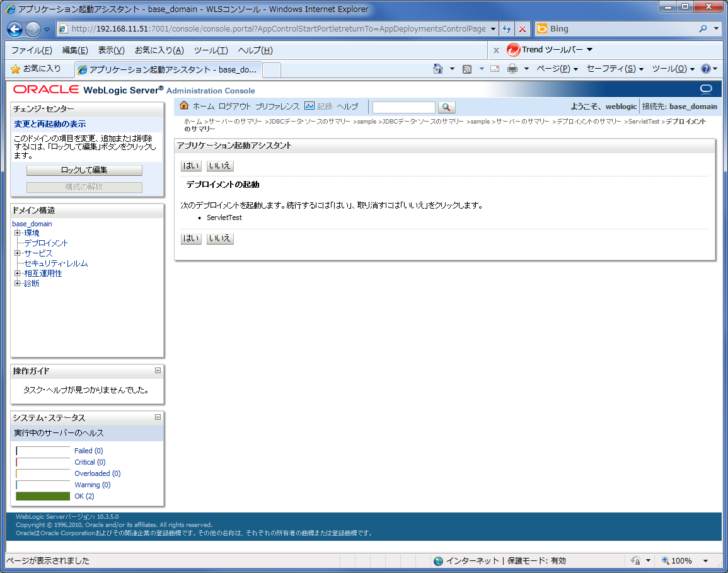Open the ツール(T) menu in menu bar

click(211, 50)
